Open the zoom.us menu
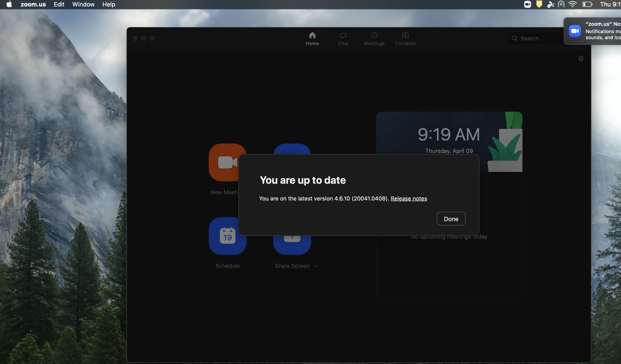The height and width of the screenshot is (364, 621). (x=33, y=5)
